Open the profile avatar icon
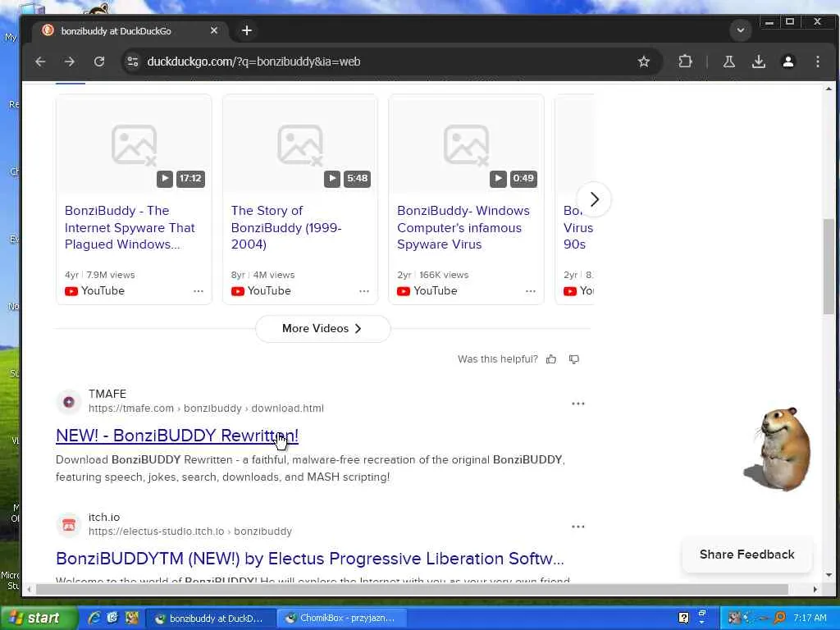This screenshot has width=840, height=630. click(788, 62)
